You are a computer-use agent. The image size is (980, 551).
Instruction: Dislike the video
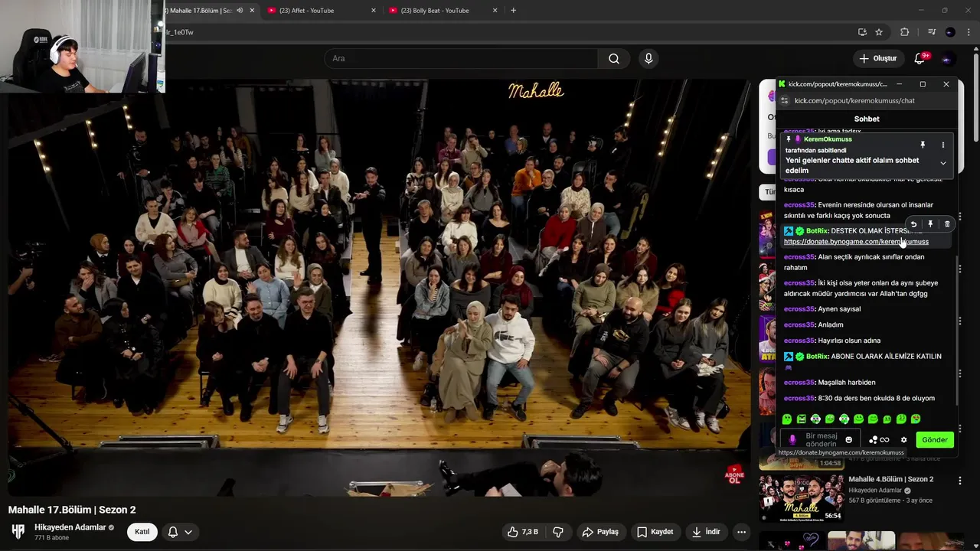(x=558, y=532)
